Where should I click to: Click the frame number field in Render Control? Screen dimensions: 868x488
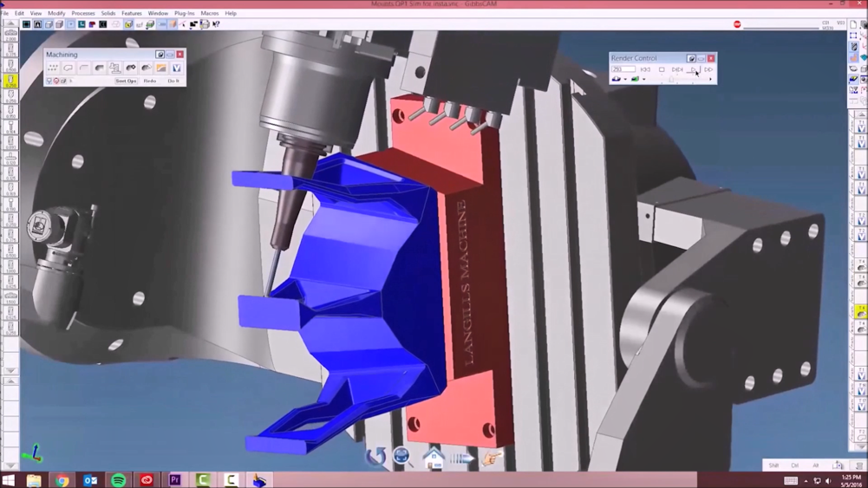pos(623,69)
